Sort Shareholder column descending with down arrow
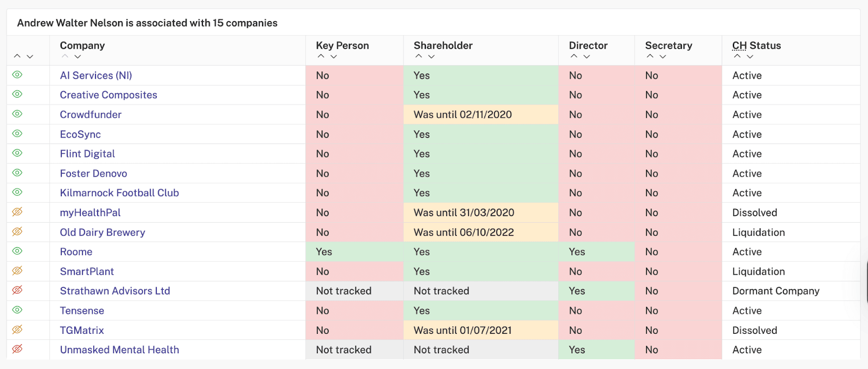 click(431, 56)
